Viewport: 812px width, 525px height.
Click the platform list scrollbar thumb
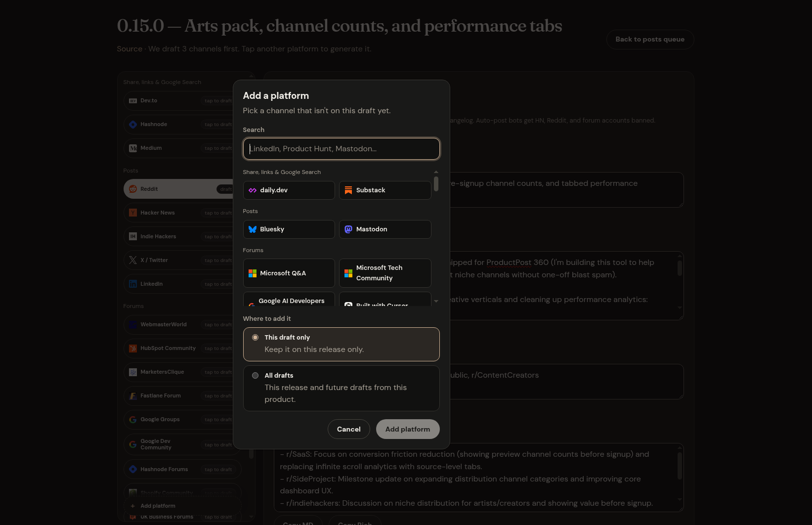click(436, 183)
